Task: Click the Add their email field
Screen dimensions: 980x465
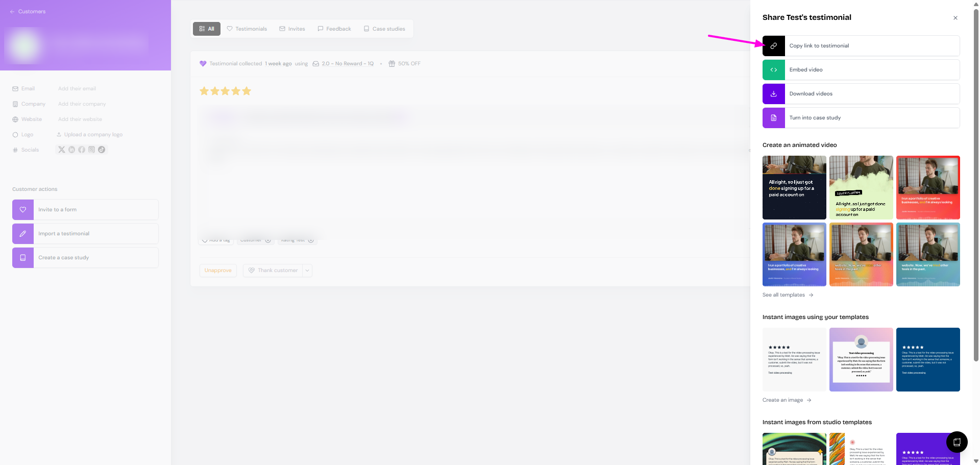Action: [77, 89]
